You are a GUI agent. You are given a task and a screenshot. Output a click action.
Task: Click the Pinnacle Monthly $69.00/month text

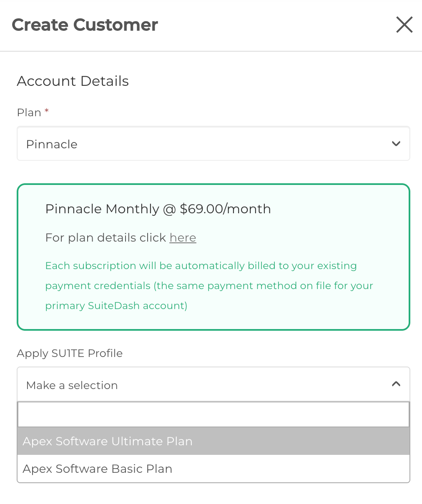[158, 209]
